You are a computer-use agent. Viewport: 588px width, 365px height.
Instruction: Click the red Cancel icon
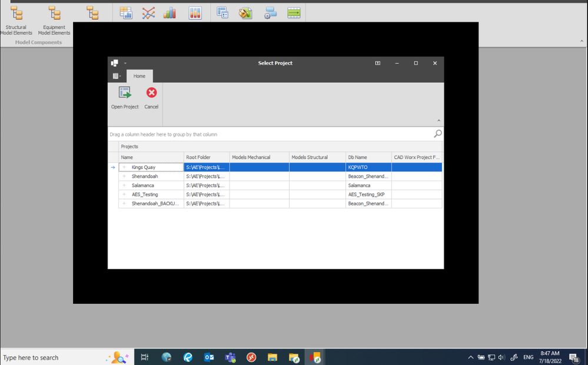pos(151,92)
